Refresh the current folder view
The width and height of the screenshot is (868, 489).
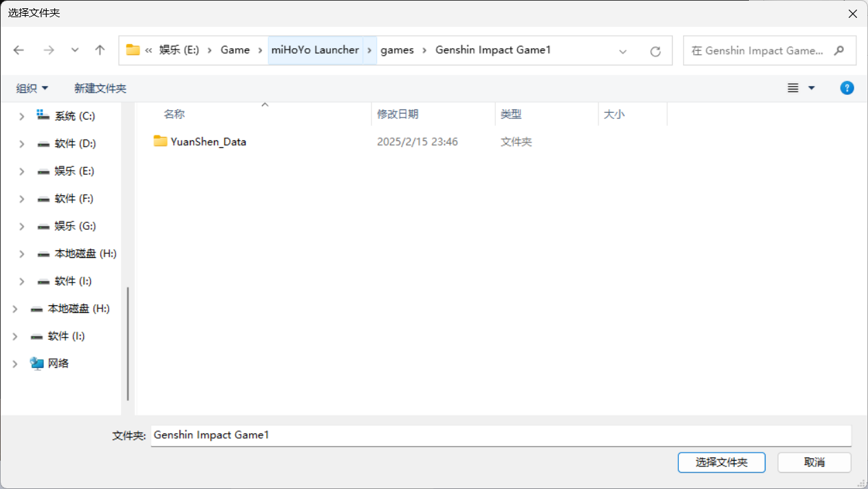[x=655, y=51]
